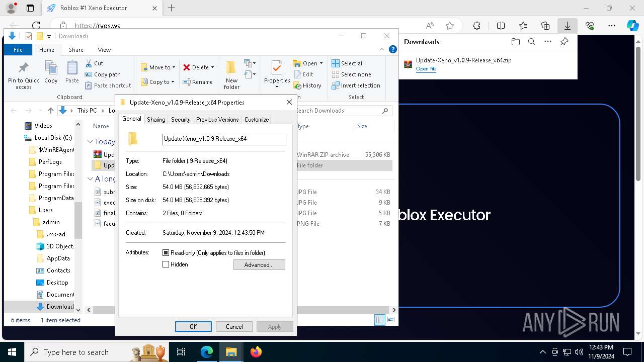644x362 pixels.
Task: Toggle Edge split screen icon
Action: coord(501,26)
